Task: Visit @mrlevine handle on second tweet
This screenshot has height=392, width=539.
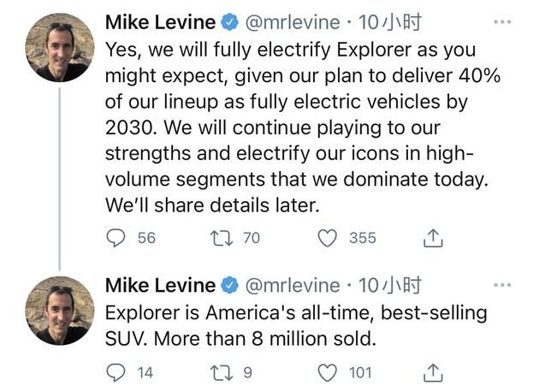Action: point(292,285)
